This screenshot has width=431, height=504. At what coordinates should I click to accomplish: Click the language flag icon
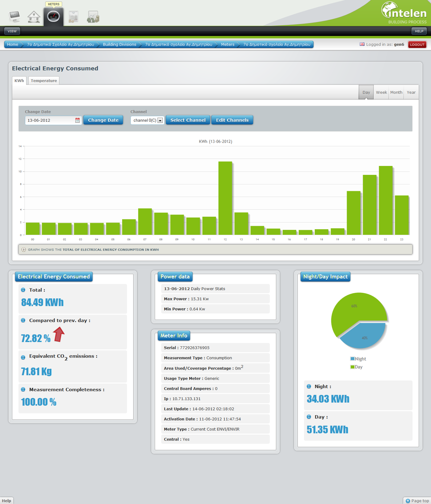[362, 44]
